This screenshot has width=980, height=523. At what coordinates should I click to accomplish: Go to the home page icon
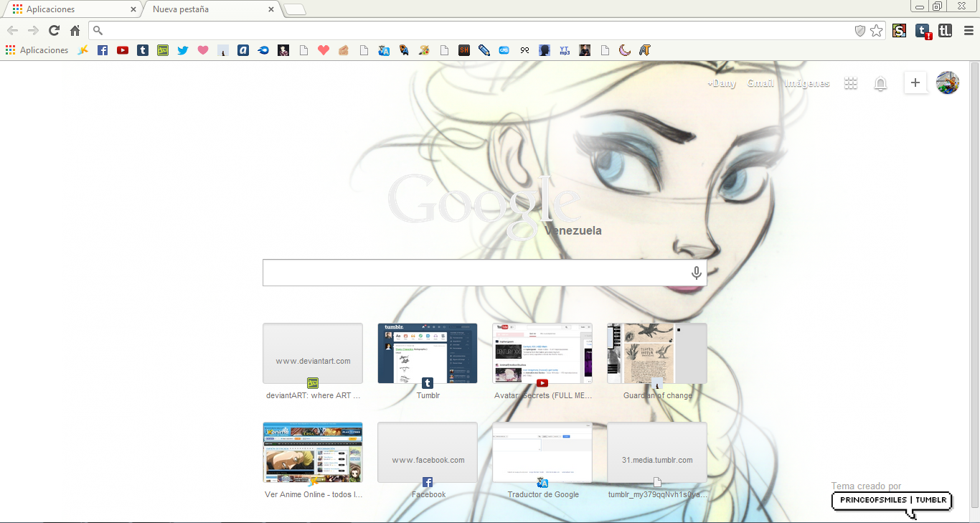click(75, 30)
